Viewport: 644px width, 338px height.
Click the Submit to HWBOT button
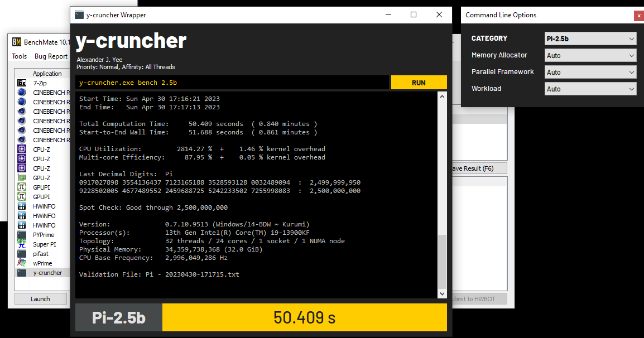click(479, 299)
